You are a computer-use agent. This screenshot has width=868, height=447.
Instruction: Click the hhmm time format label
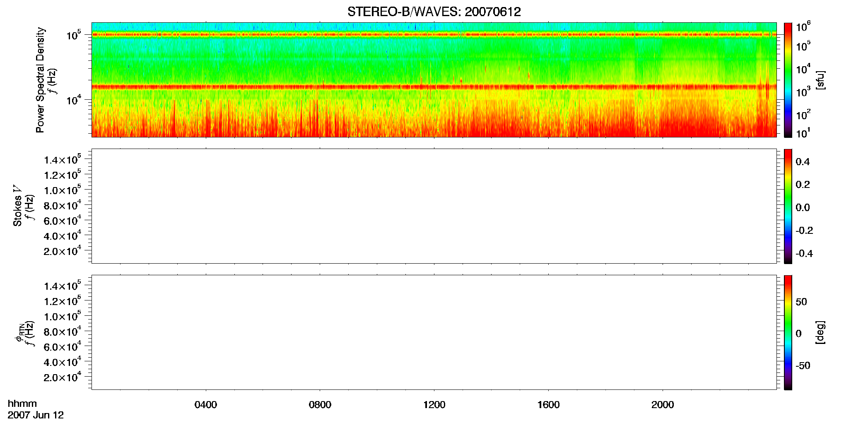point(22,404)
